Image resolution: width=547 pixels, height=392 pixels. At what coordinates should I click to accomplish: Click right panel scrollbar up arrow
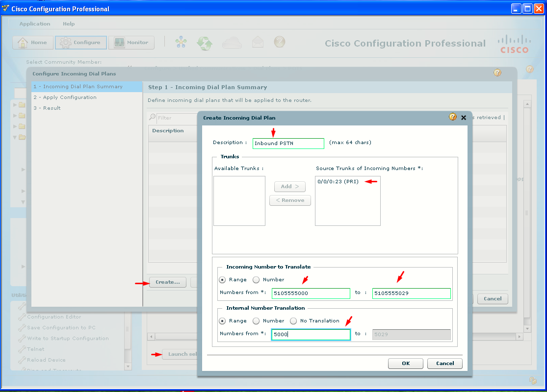527,104
